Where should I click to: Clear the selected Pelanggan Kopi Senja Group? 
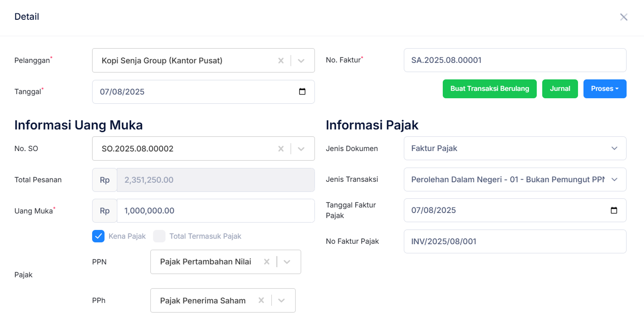pyautogui.click(x=281, y=60)
